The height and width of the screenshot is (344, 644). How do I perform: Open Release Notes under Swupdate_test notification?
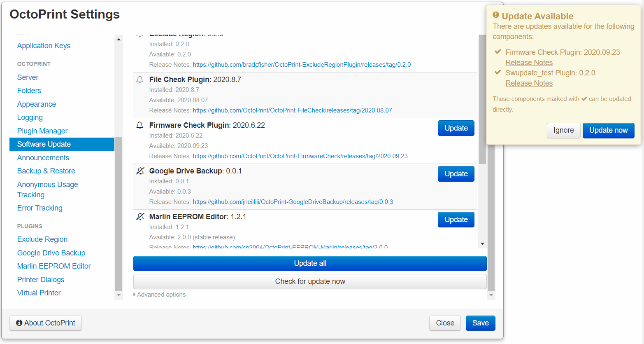[529, 83]
